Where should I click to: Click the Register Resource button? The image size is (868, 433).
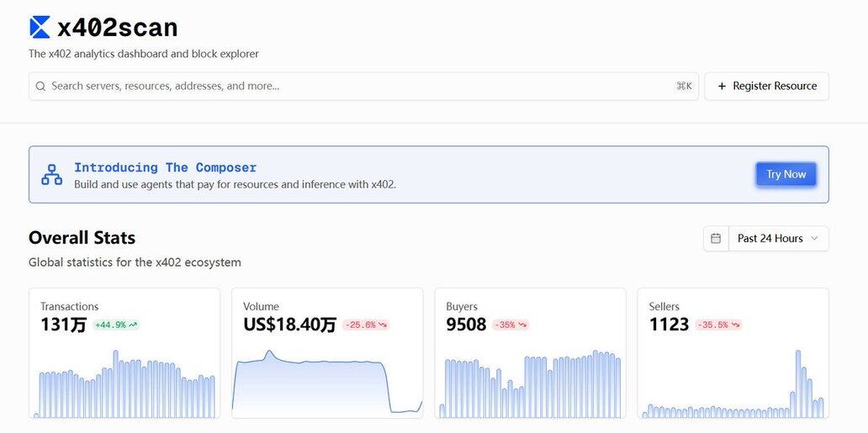(766, 86)
